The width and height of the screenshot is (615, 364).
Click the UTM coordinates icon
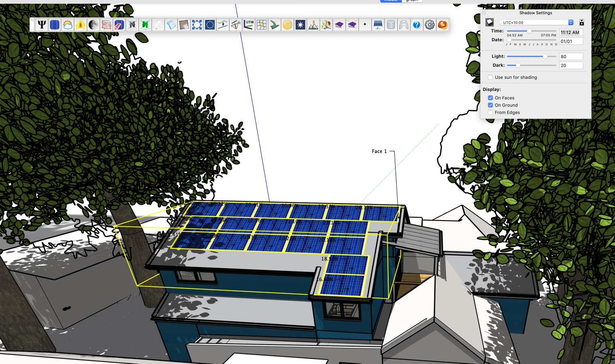(x=249, y=25)
